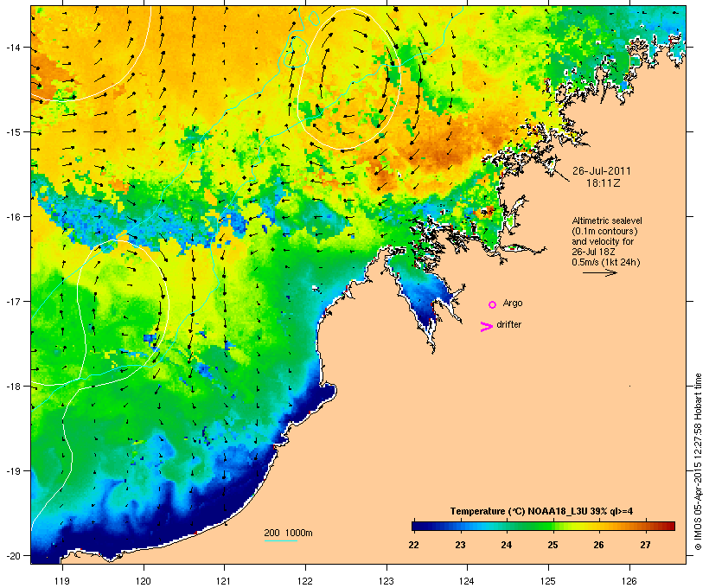
Task: Click longitude axis label 120
Action: [144, 581]
